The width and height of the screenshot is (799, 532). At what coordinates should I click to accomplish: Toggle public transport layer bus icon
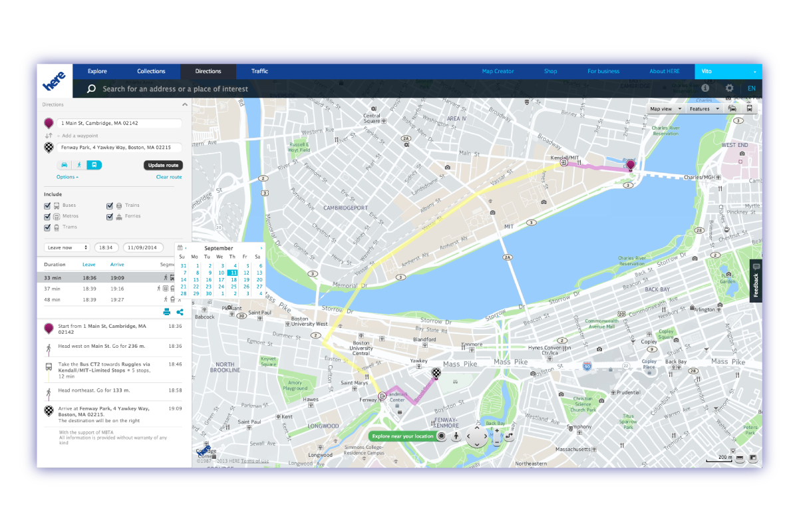750,108
